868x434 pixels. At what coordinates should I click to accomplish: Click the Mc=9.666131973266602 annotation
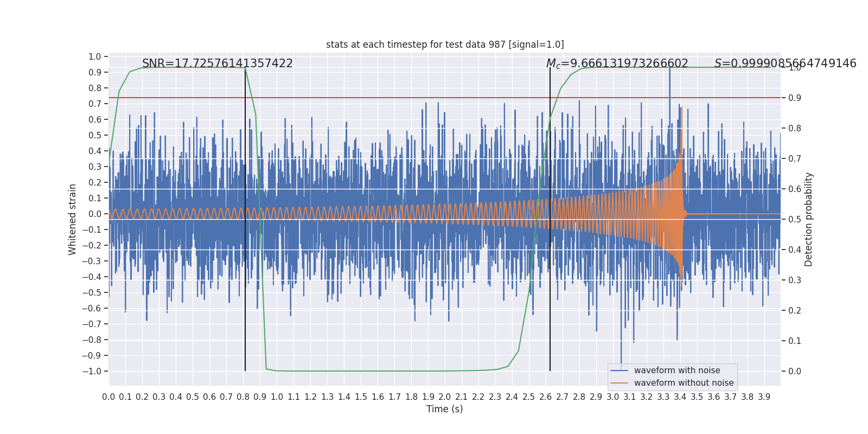click(x=617, y=64)
